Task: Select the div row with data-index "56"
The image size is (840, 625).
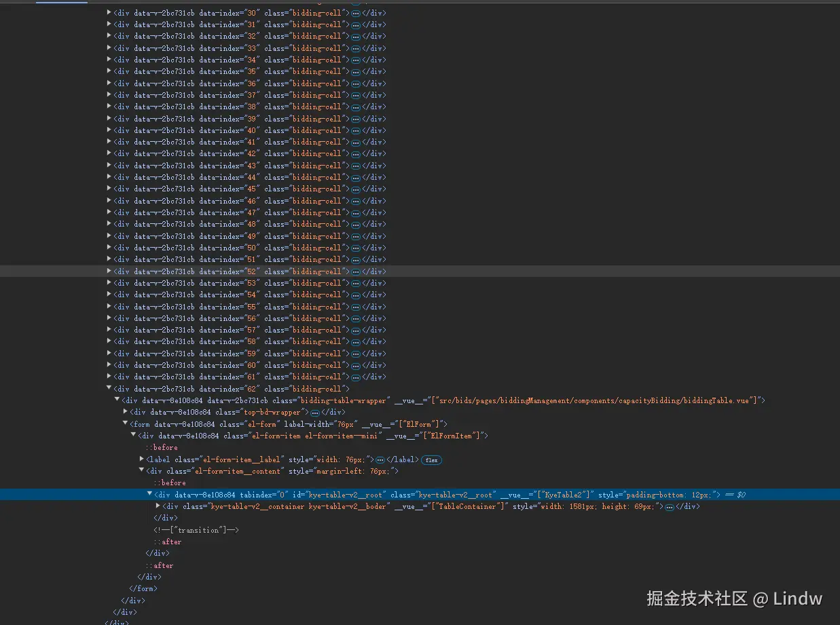Action: [x=250, y=318]
